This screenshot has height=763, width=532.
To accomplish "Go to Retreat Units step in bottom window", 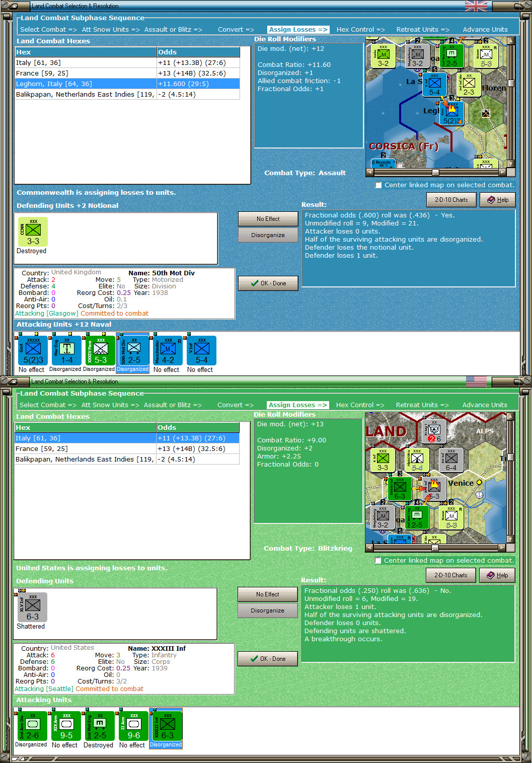I will tap(422, 405).
